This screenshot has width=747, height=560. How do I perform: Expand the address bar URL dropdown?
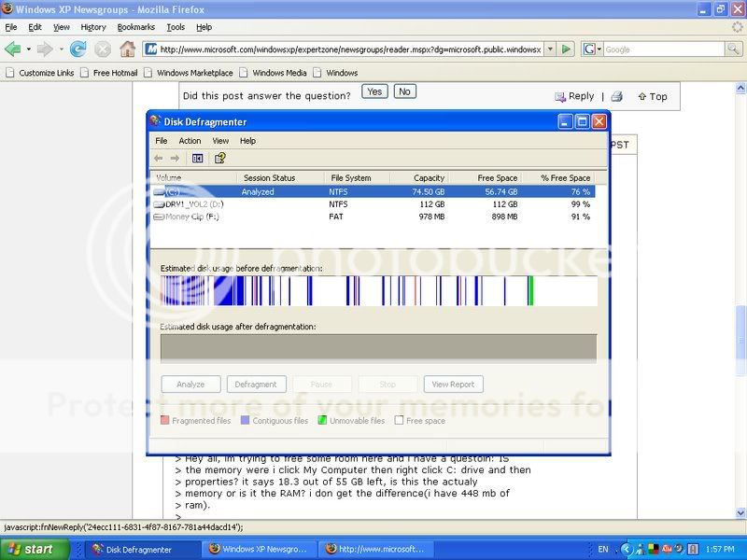[550, 49]
